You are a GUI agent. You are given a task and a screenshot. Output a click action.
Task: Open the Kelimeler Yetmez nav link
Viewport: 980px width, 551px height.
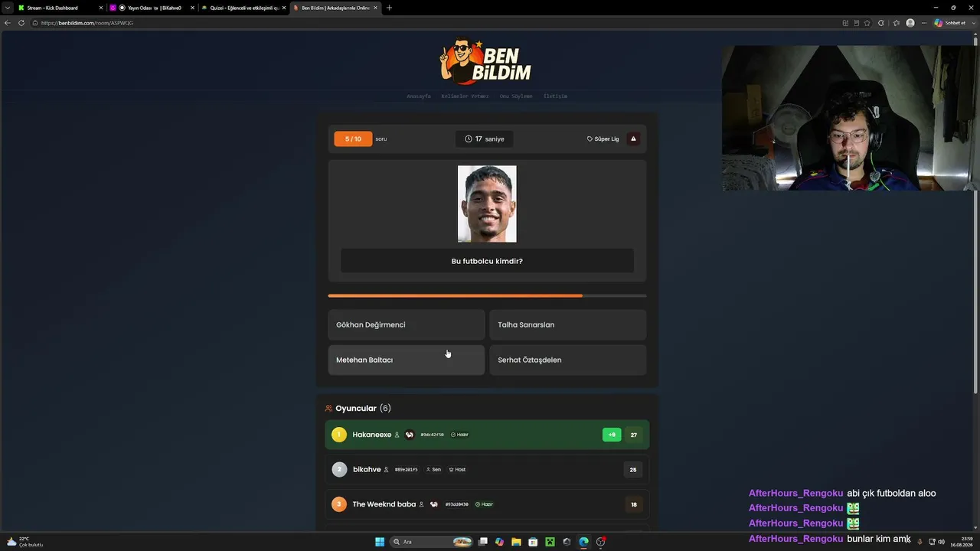[465, 96]
